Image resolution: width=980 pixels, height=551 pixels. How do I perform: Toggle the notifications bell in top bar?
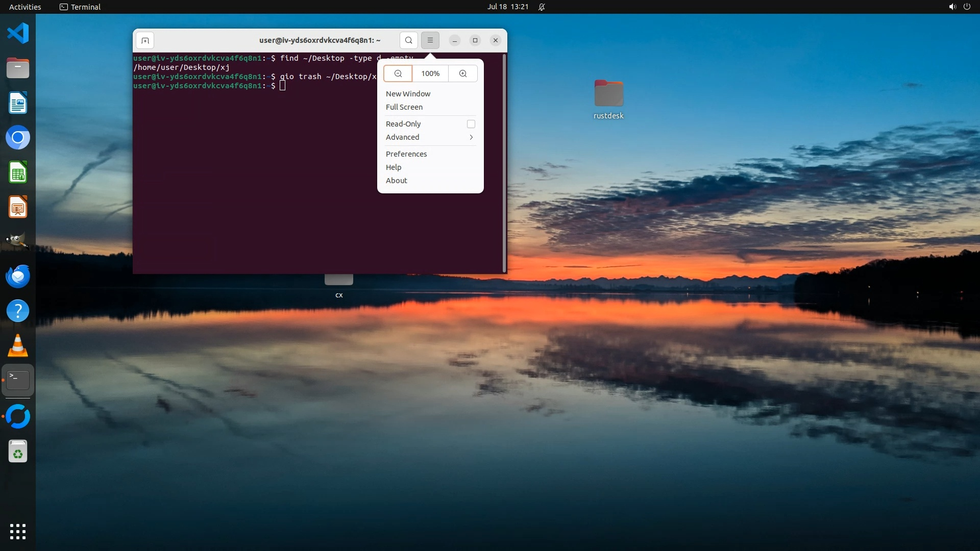coord(542,7)
